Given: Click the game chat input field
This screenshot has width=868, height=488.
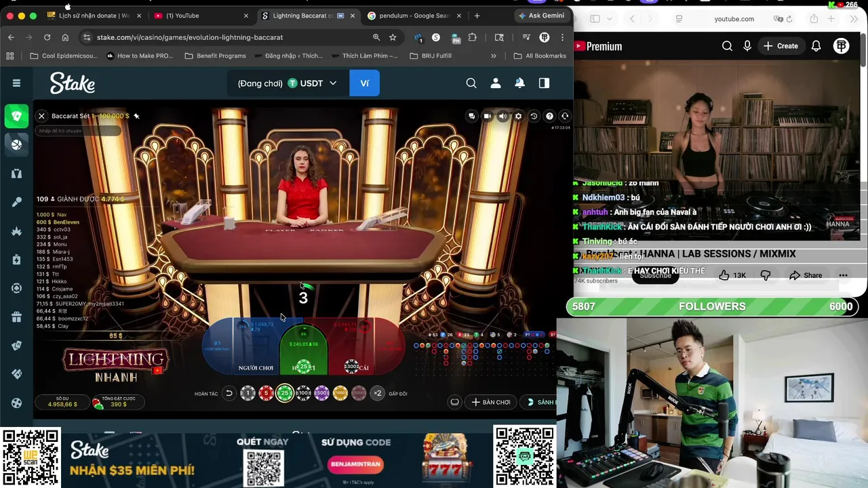Looking at the screenshot, I should tap(78, 131).
